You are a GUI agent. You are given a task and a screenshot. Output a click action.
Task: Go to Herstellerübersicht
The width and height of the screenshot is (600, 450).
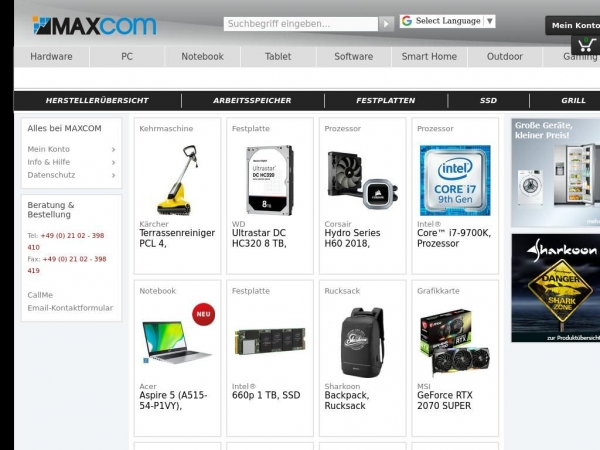pyautogui.click(x=97, y=101)
